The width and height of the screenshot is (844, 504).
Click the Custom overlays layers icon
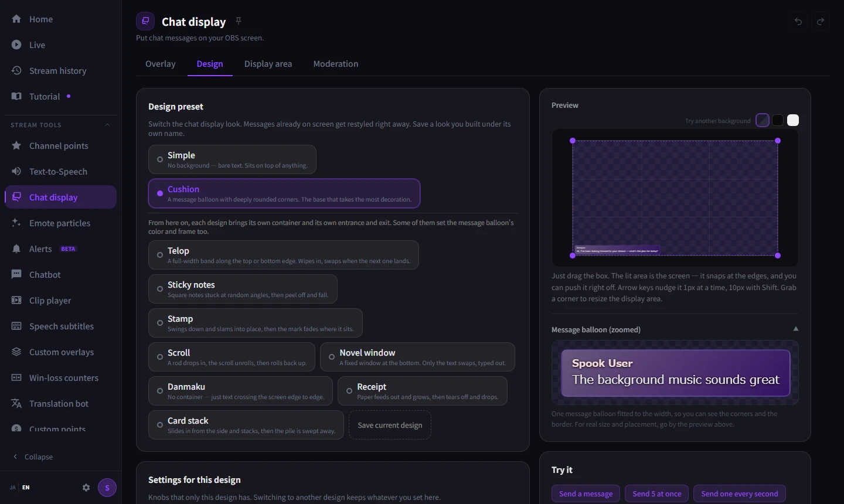click(x=16, y=352)
